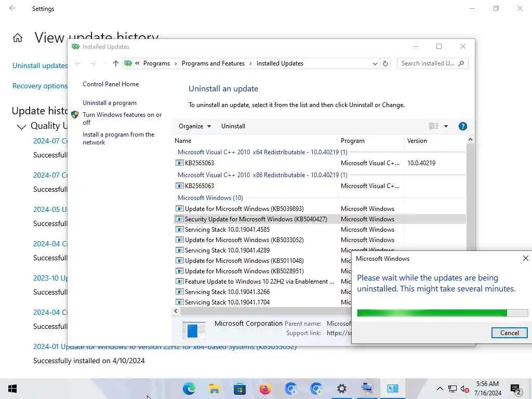
Task: Expand the address bar history dropdown
Action: (375, 64)
